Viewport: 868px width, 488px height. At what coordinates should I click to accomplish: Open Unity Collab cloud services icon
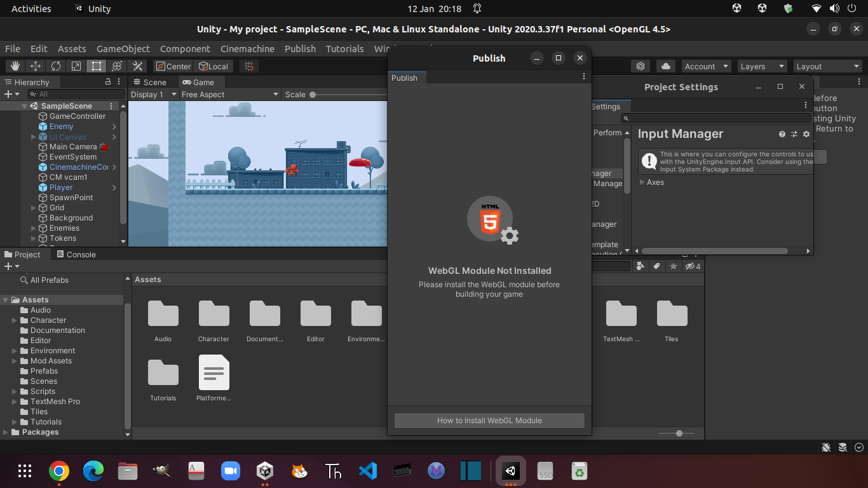pos(665,66)
